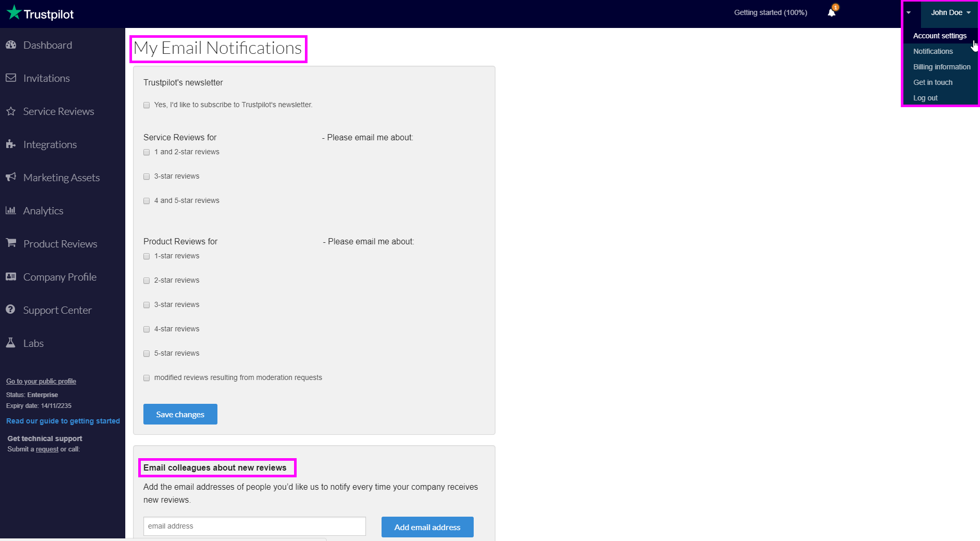Click the Integrations puzzle icon

(11, 144)
